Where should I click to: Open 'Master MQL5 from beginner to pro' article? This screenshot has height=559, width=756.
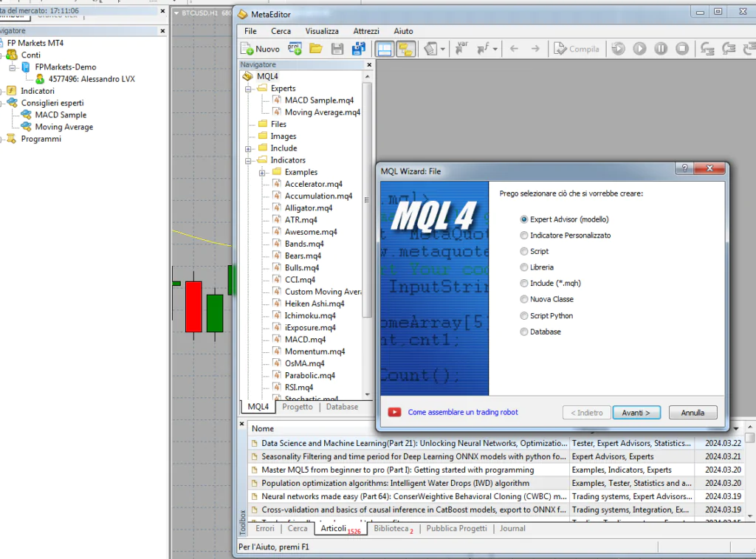tap(398, 470)
